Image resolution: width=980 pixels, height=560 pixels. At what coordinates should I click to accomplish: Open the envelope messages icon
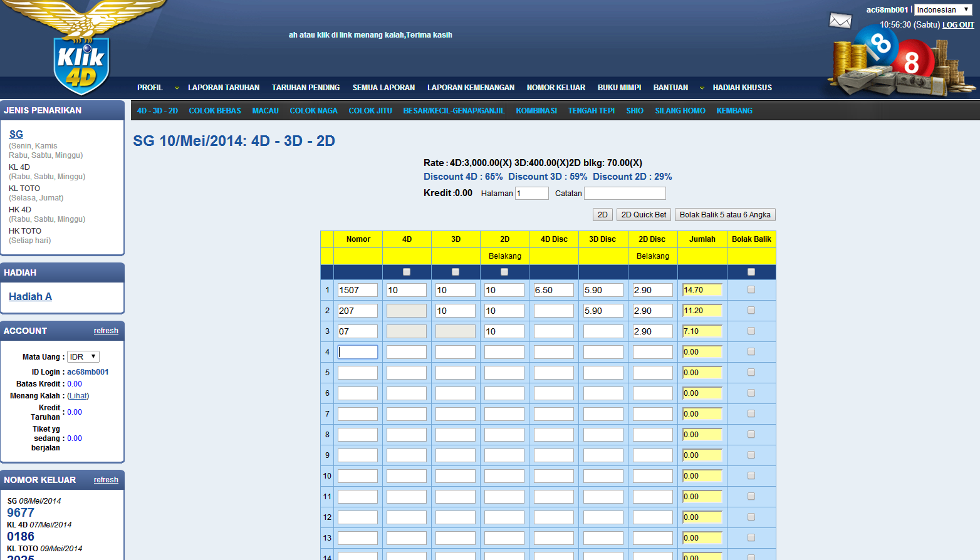(x=840, y=21)
